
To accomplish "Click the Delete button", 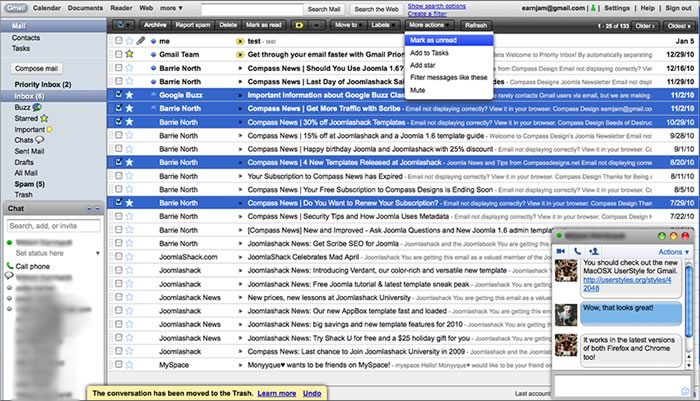I will click(228, 25).
